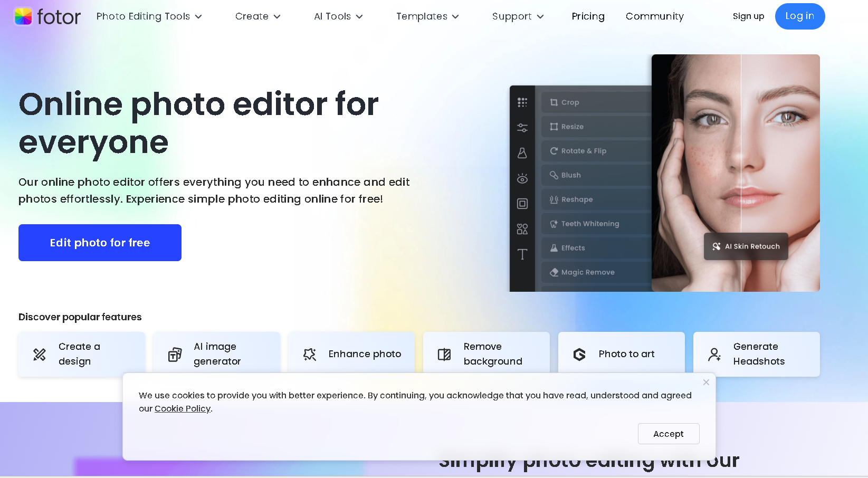Click the Effects label in the tool list

click(573, 248)
